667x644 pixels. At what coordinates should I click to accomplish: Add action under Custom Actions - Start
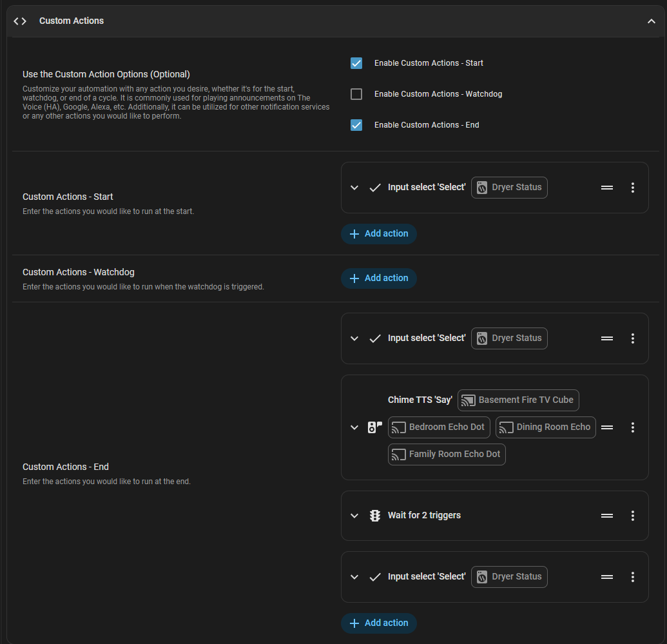tap(379, 234)
